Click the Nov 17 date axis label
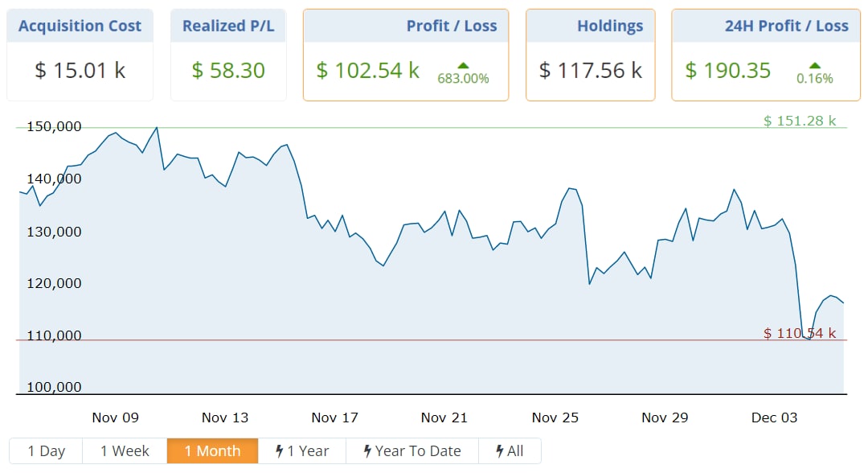 (x=335, y=417)
